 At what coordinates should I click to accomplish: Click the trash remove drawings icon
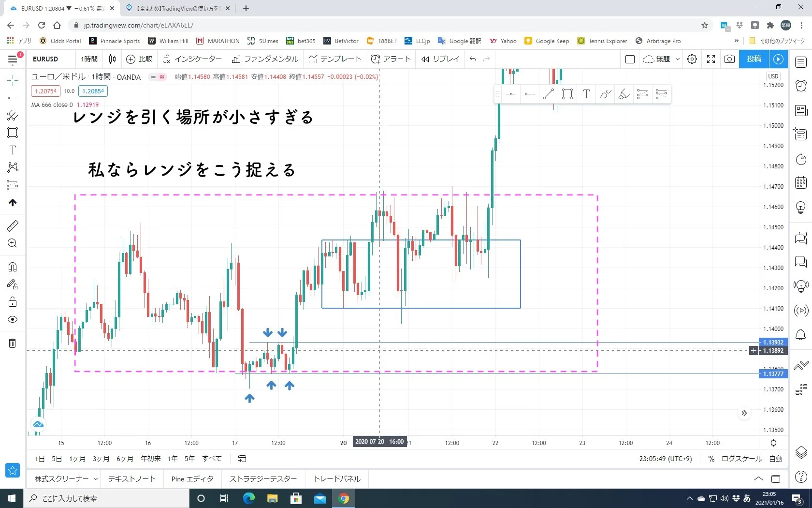click(13, 344)
